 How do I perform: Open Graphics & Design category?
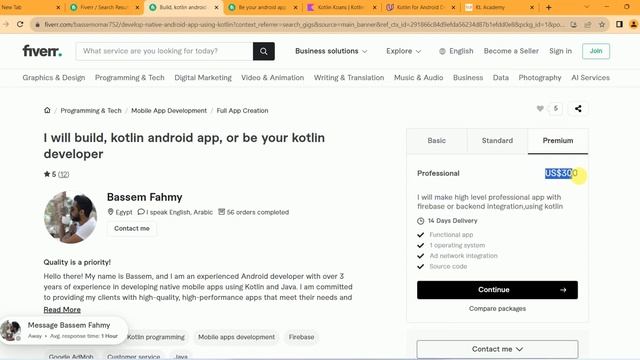[54, 78]
